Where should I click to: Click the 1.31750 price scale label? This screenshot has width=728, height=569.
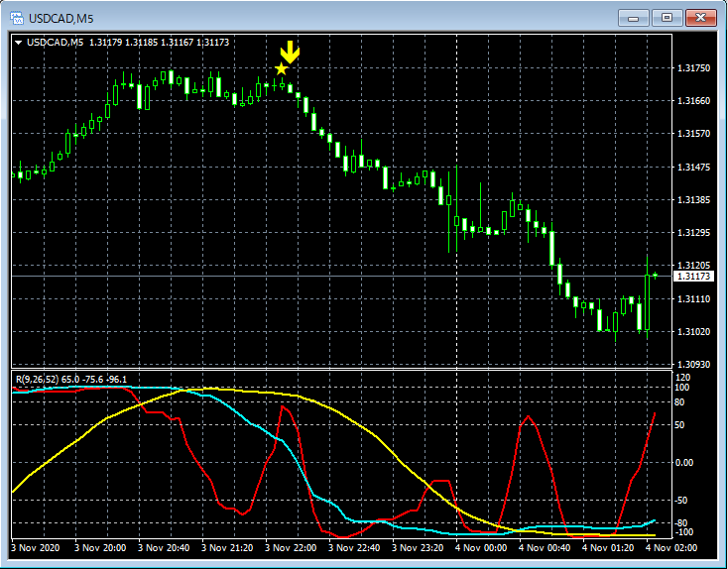(694, 68)
